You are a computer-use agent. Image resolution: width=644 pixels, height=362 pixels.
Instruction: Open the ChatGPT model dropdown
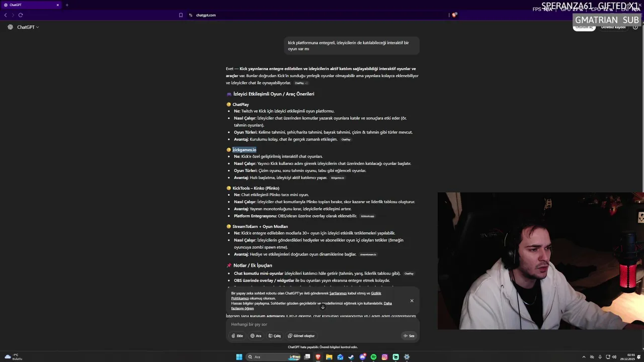click(x=28, y=27)
